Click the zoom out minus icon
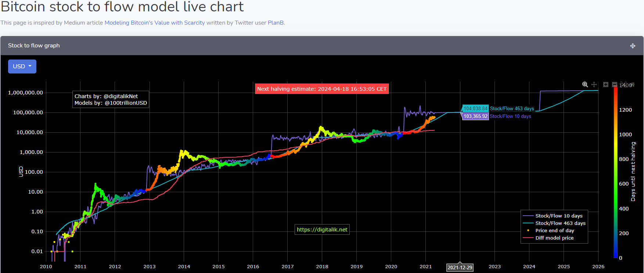This screenshot has width=644, height=273. (x=615, y=85)
